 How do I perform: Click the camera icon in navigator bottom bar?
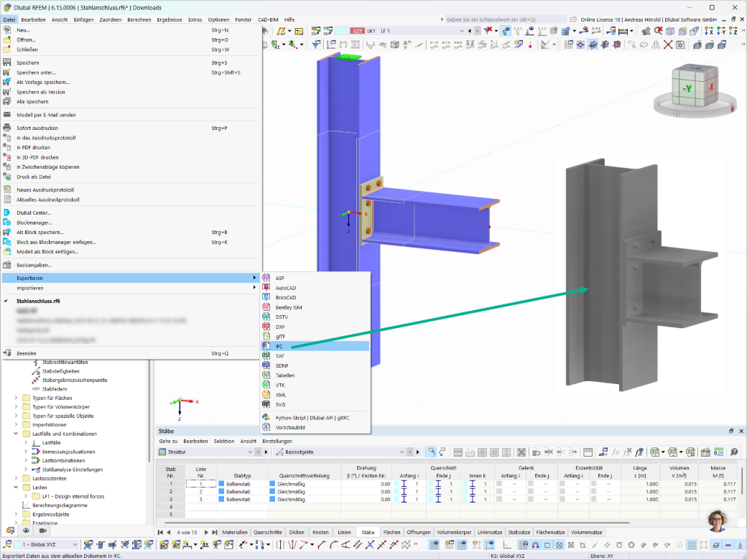coord(42,530)
